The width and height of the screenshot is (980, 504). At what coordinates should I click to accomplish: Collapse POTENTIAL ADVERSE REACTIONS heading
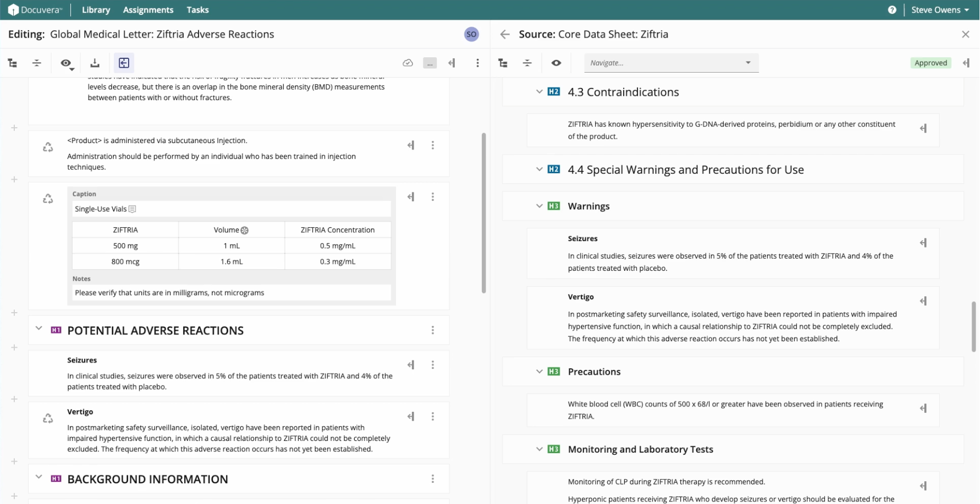point(39,329)
